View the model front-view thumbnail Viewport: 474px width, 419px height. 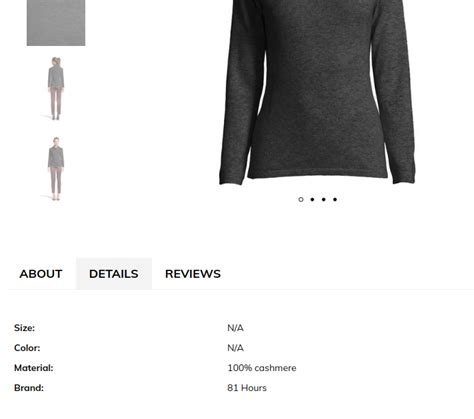56,169
